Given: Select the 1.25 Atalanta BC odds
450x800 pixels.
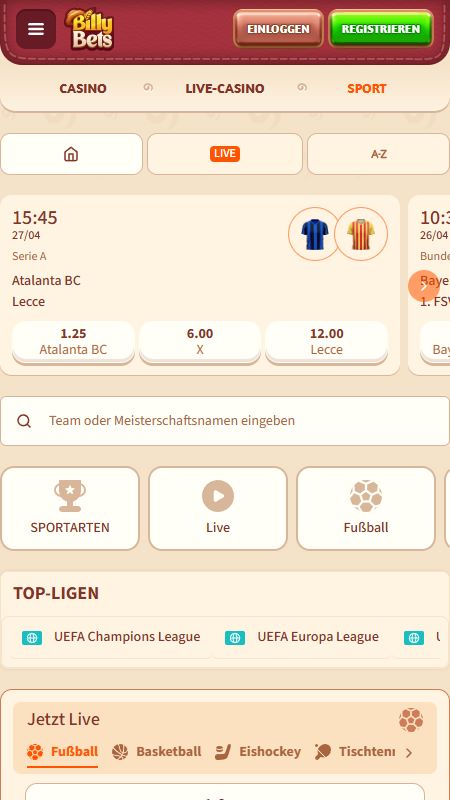Looking at the screenshot, I should coord(73,342).
